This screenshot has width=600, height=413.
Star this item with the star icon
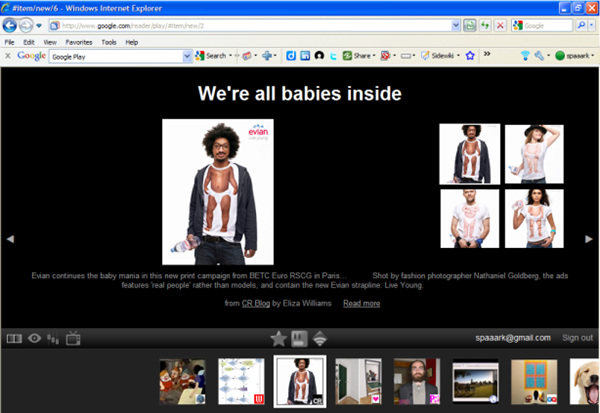pos(279,339)
